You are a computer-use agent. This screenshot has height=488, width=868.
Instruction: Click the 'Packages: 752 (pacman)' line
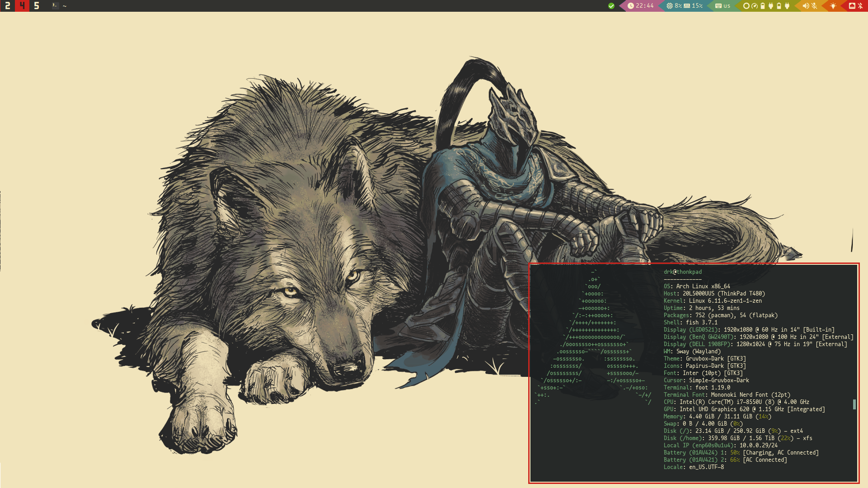[721, 315]
